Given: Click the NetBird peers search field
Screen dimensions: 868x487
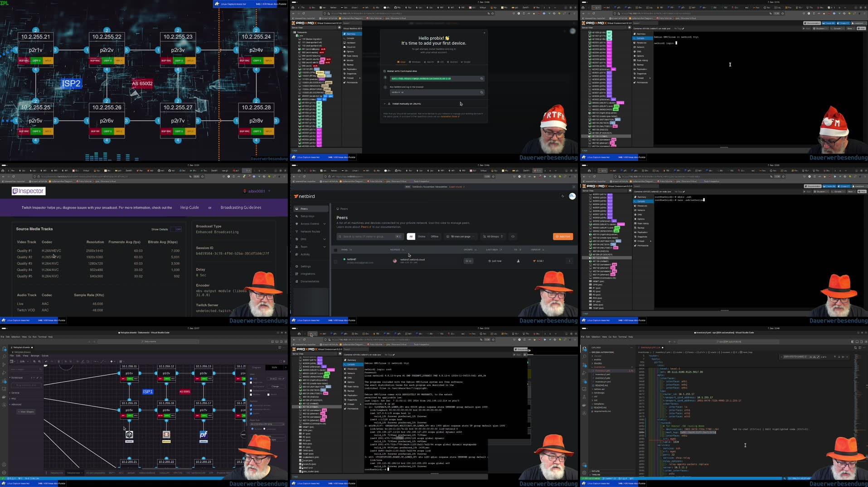Looking at the screenshot, I should coord(370,236).
